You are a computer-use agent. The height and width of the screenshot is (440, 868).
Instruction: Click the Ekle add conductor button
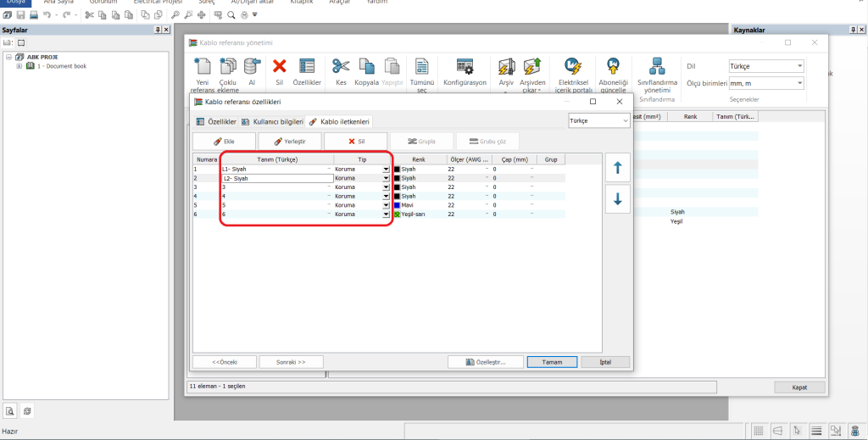point(224,141)
